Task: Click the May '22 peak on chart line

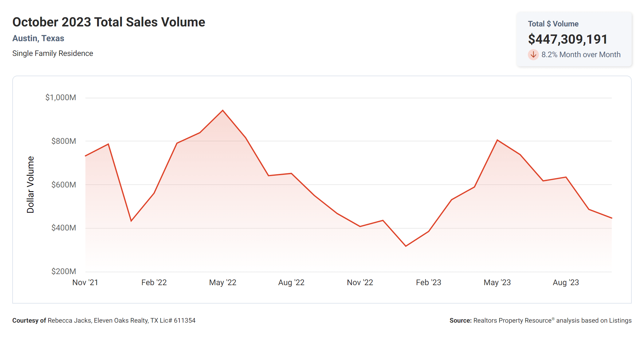Action: coord(223,110)
